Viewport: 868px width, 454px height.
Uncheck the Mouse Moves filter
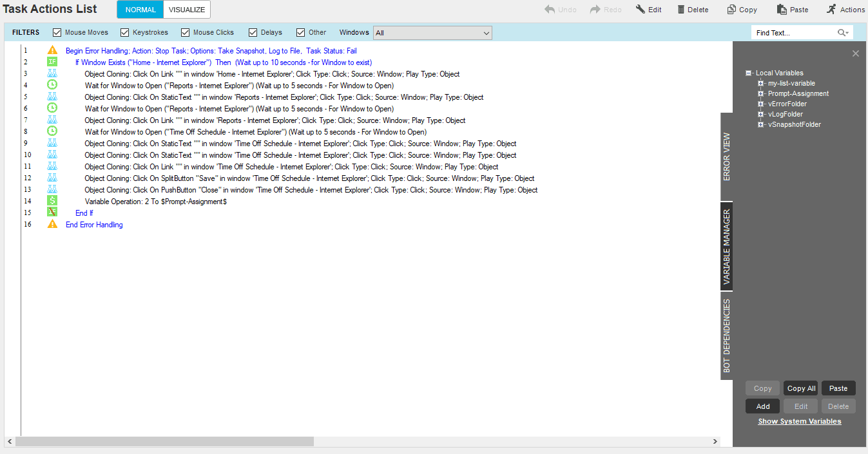[57, 33]
